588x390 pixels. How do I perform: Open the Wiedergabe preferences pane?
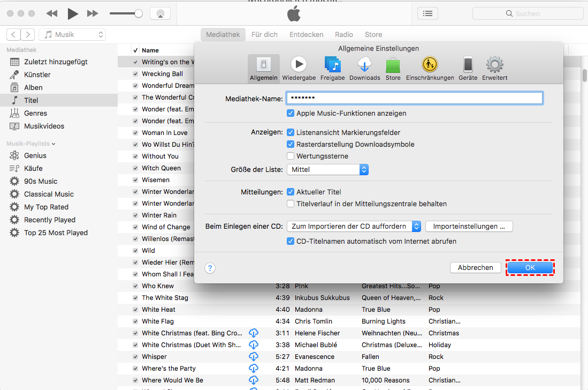[x=299, y=69]
